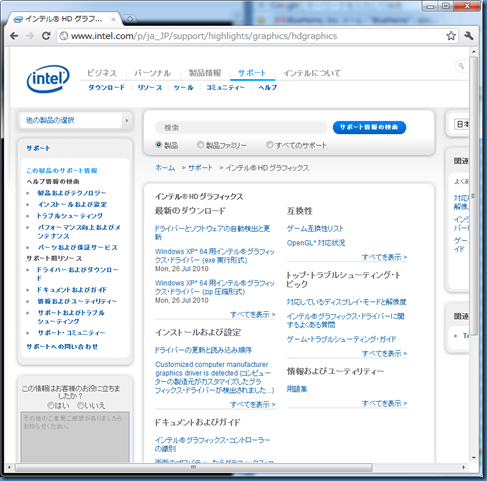Open Windows XP* 64 zip driver link
This screenshot has height=481, width=487.
pos(215,287)
